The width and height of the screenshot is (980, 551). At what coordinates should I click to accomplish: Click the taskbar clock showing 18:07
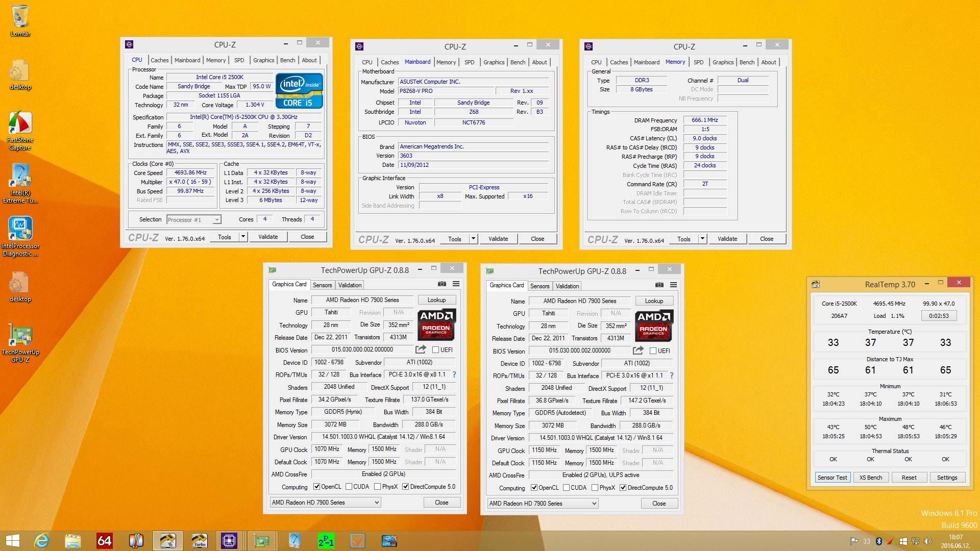tap(955, 541)
